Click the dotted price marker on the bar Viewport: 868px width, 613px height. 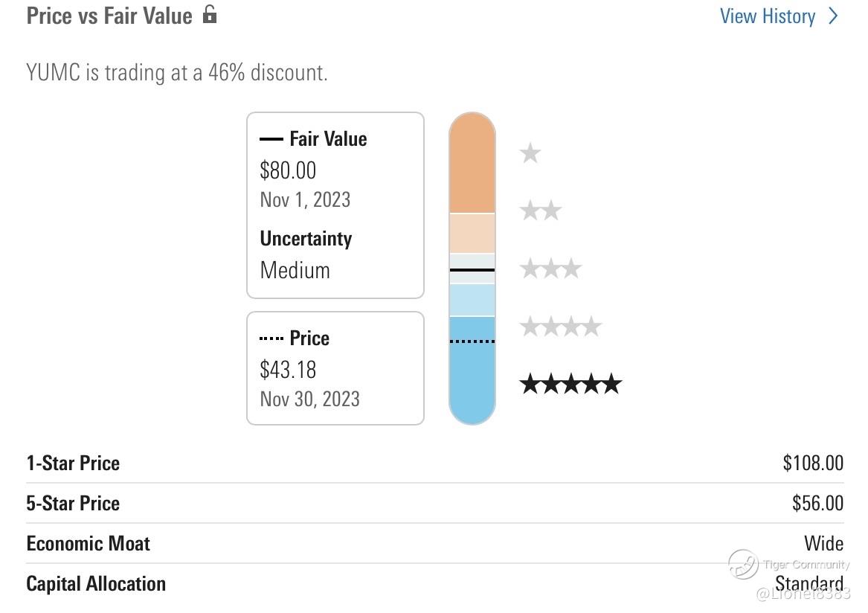click(472, 341)
